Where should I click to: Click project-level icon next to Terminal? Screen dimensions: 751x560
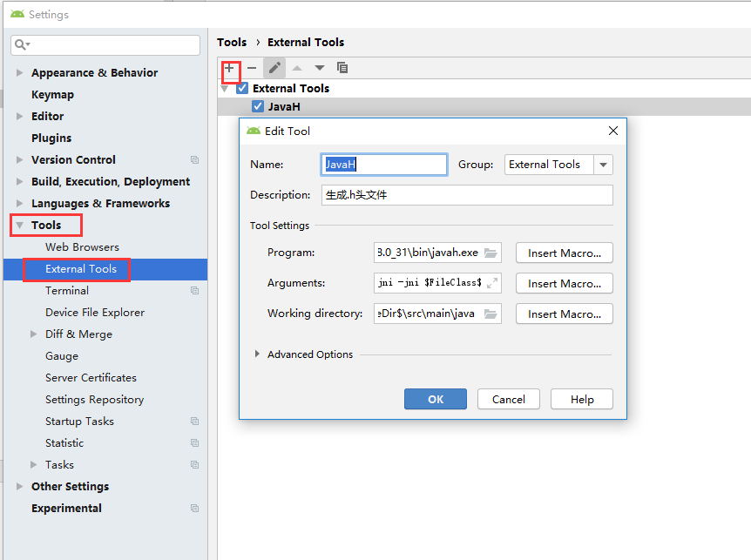tap(194, 291)
